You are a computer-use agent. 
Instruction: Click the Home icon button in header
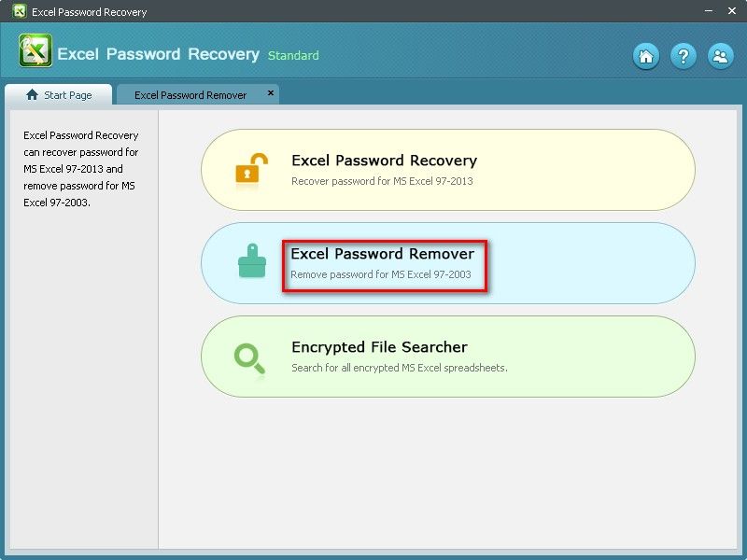tap(646, 56)
